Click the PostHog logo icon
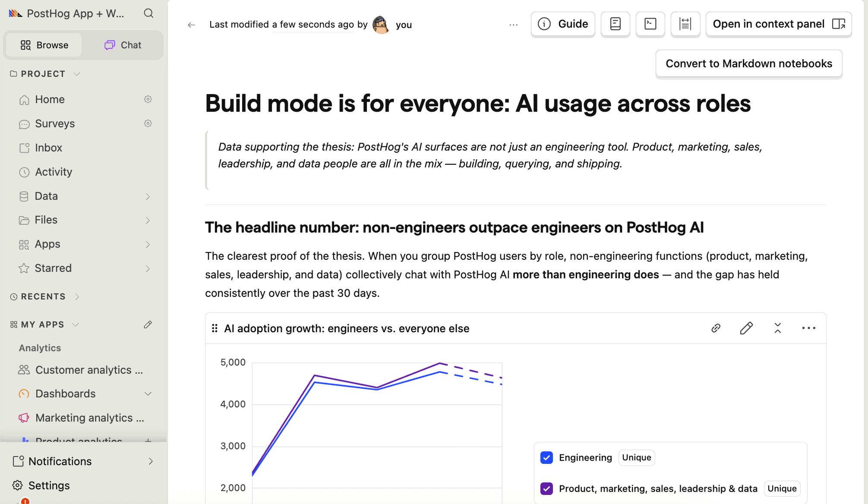 point(16,13)
